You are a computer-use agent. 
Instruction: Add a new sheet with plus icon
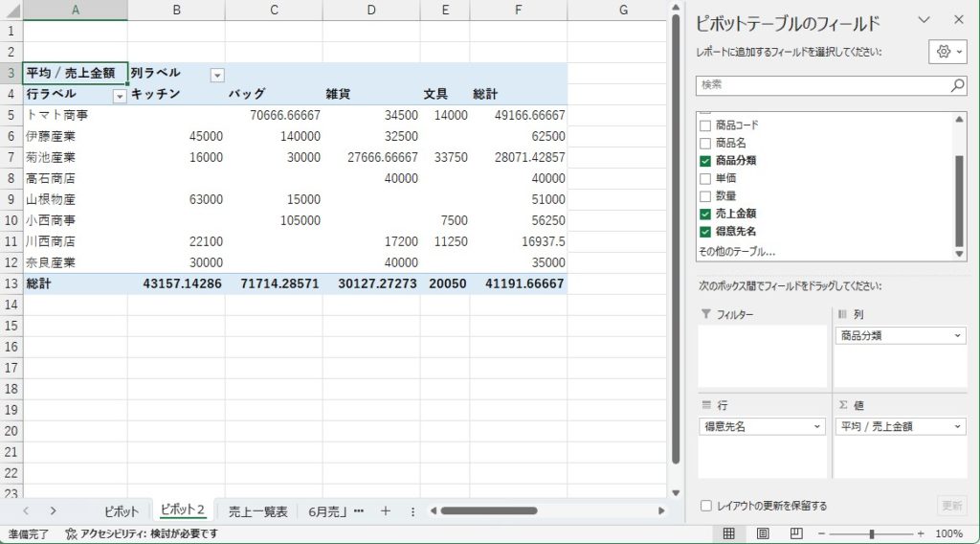point(386,511)
